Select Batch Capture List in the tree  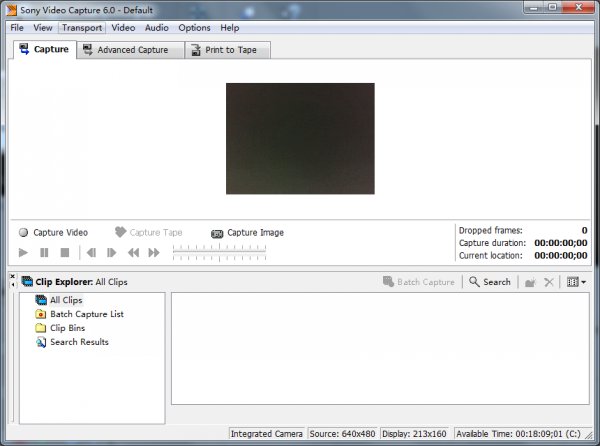87,314
